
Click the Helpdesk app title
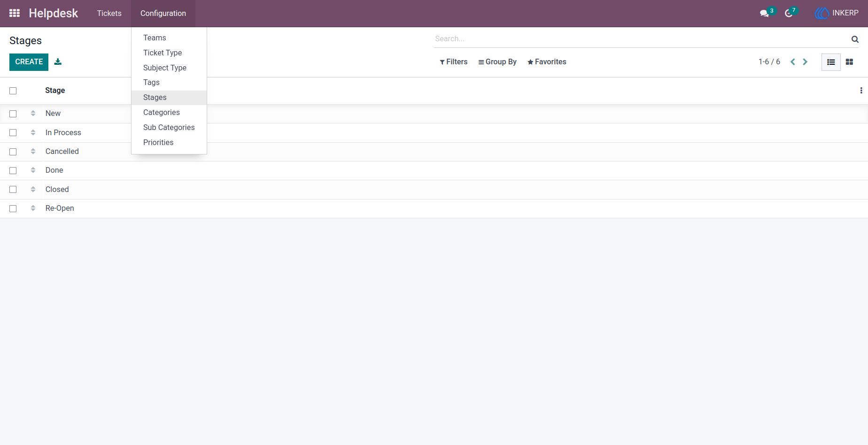tap(53, 13)
